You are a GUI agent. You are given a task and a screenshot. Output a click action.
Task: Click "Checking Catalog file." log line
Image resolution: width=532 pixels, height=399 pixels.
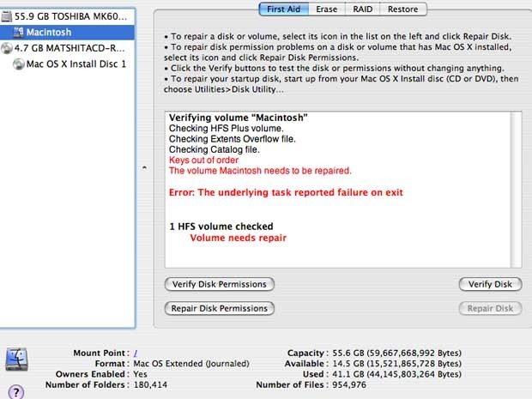(x=215, y=149)
